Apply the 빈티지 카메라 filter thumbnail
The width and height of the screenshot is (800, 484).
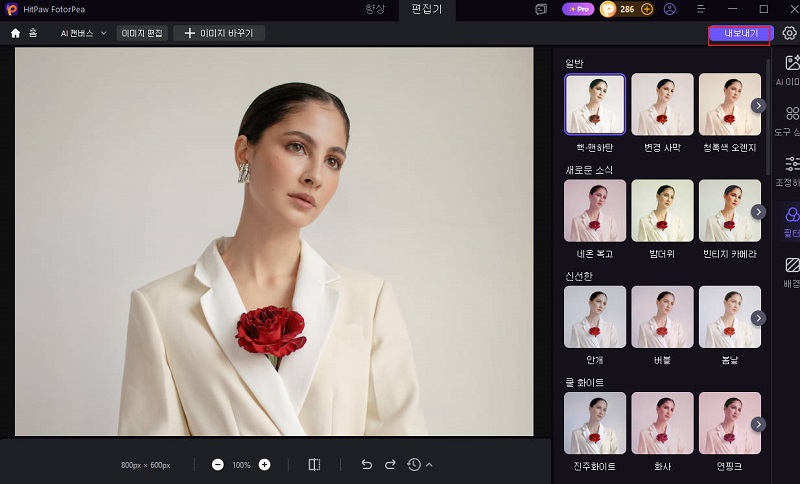[x=730, y=211]
